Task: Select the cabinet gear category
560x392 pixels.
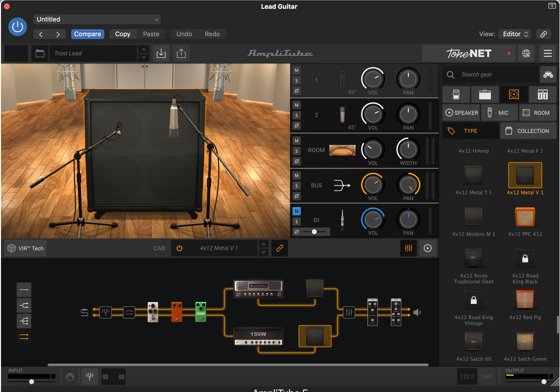Action: 514,94
